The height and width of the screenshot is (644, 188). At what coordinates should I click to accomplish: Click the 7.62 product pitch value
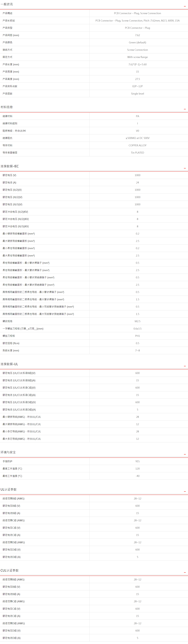click(137, 35)
